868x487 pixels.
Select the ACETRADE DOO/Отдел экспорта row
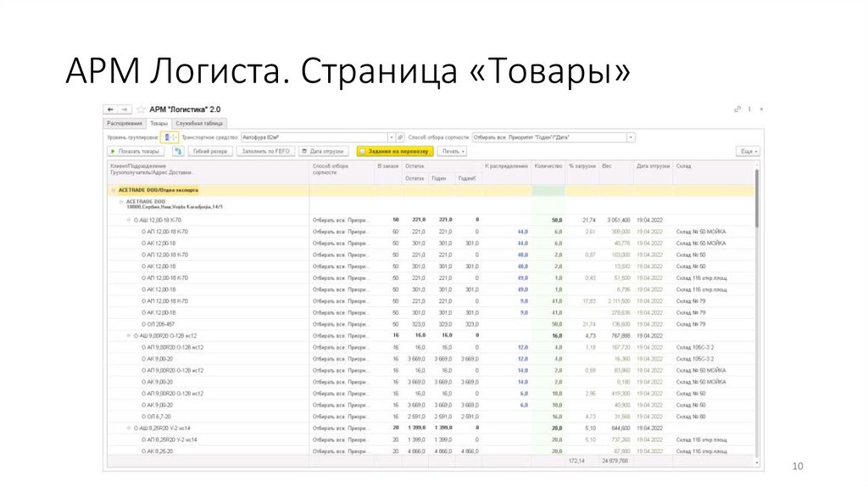click(431, 191)
